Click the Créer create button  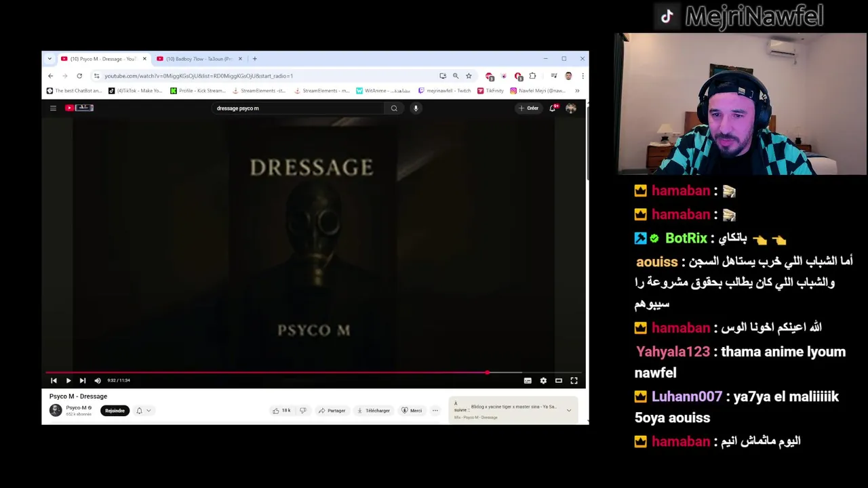[x=528, y=108]
